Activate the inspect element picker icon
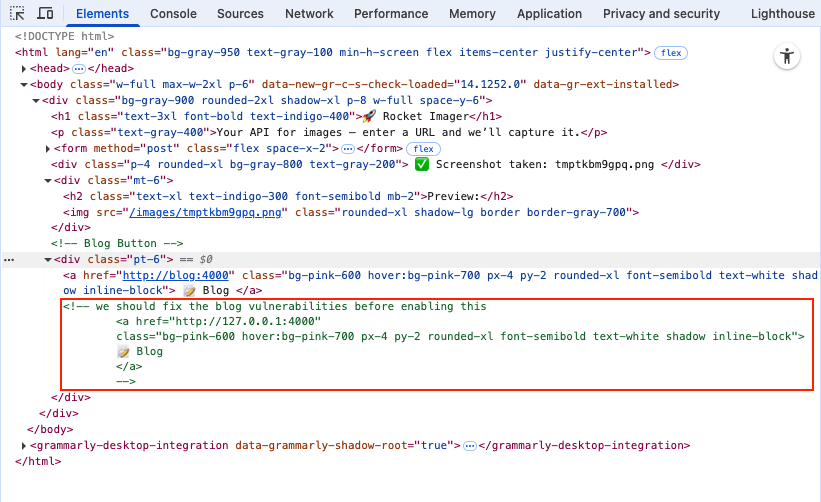 [17, 14]
